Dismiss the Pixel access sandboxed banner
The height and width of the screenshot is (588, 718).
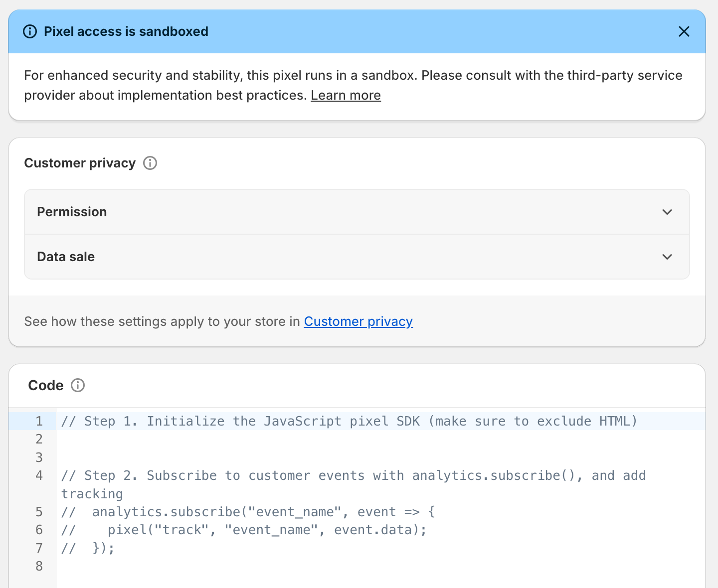[x=684, y=31]
